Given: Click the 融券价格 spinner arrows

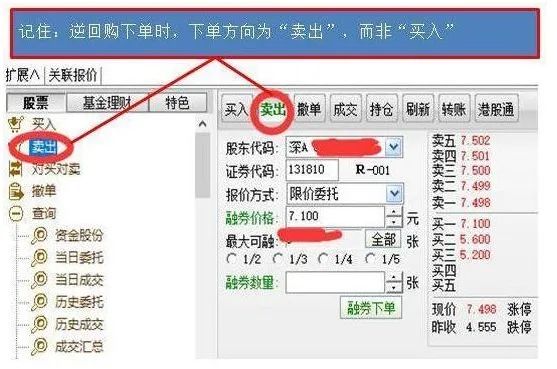Looking at the screenshot, I should click(x=394, y=217).
